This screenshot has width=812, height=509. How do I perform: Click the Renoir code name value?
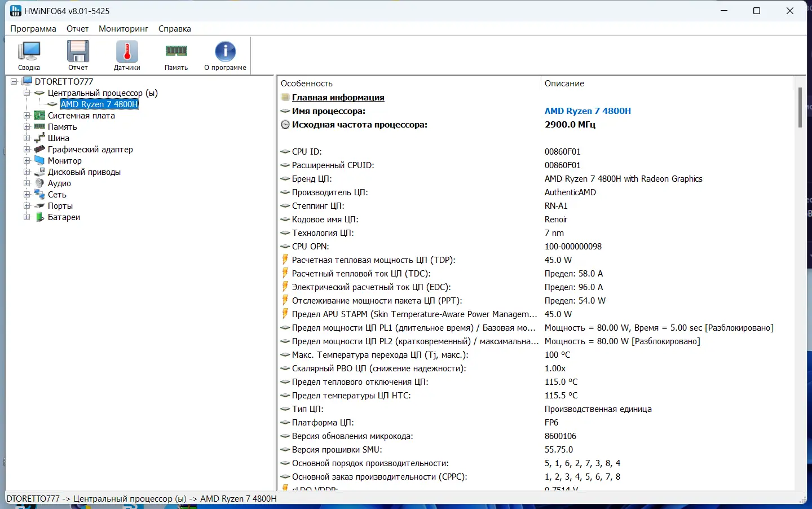point(556,220)
